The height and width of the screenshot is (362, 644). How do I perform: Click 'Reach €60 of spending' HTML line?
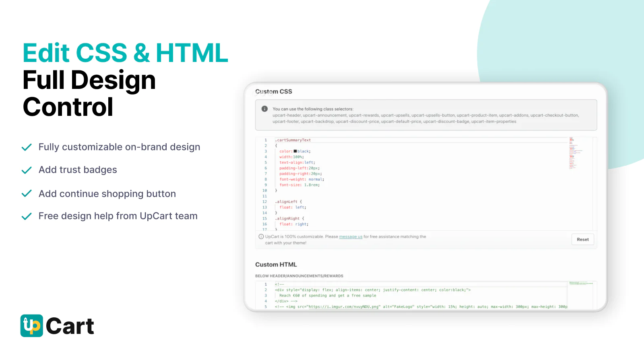327,296
